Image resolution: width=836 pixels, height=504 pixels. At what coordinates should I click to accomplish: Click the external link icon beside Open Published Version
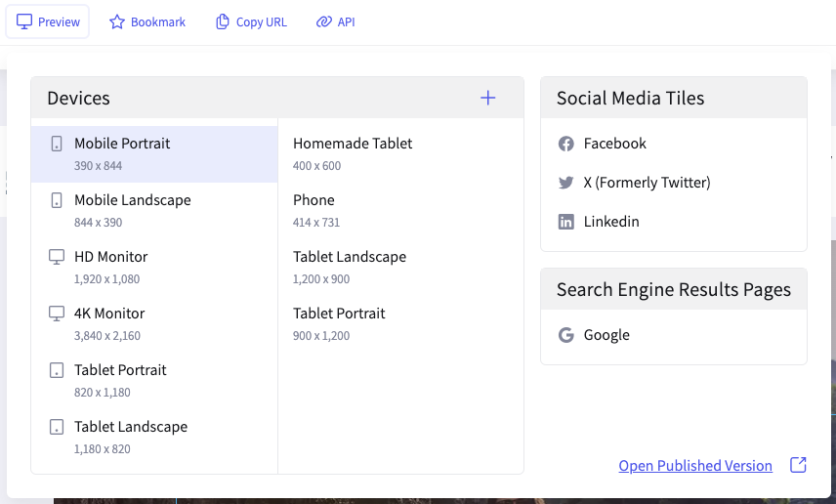(x=798, y=465)
